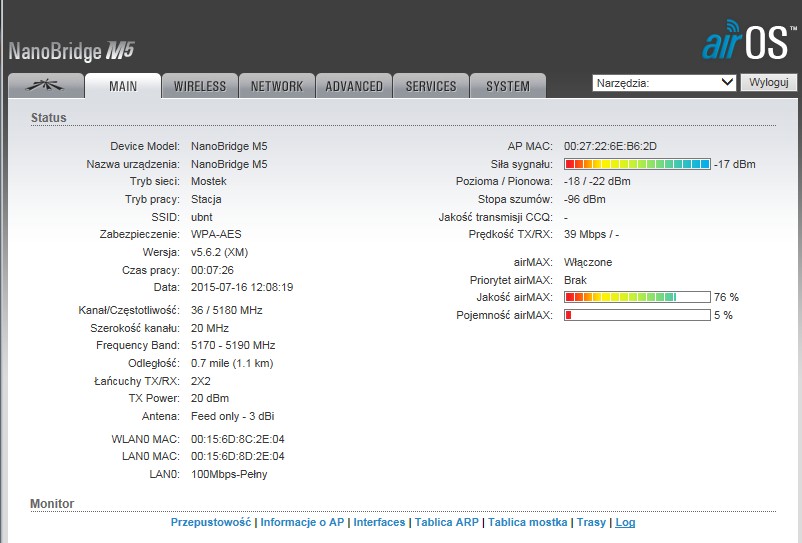802x543 pixels.
Task: Select the -17 dBm signal value
Action: (x=735, y=164)
